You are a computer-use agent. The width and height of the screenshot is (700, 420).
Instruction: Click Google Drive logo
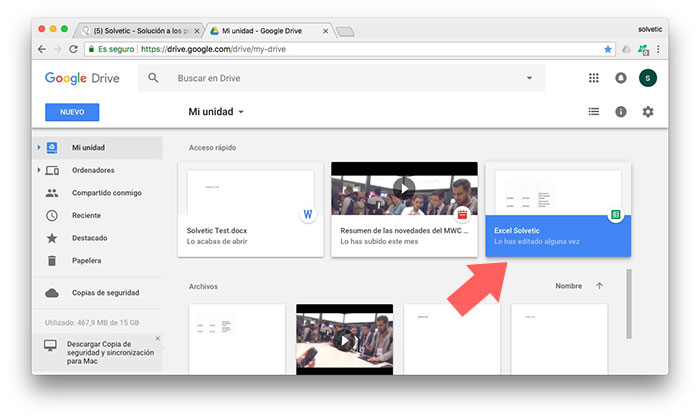coord(82,78)
